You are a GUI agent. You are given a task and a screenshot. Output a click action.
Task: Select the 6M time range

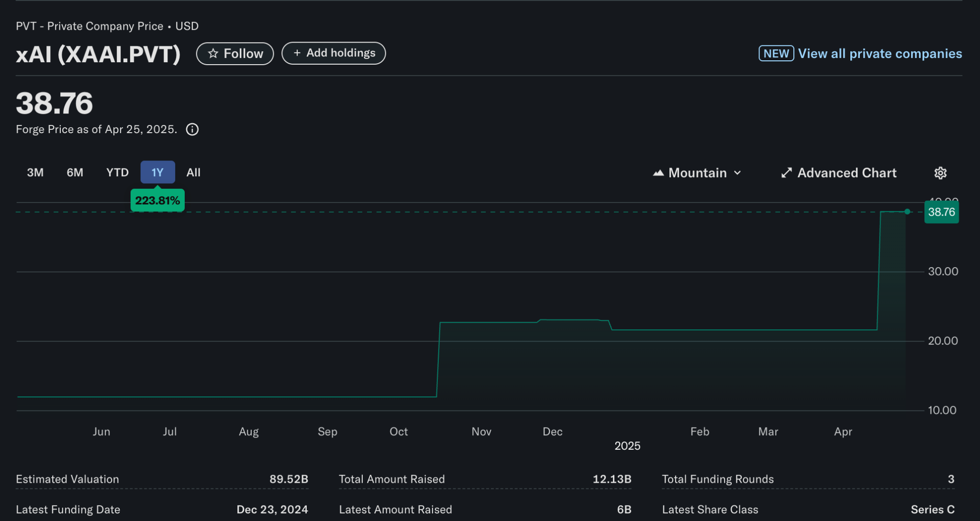(x=75, y=172)
